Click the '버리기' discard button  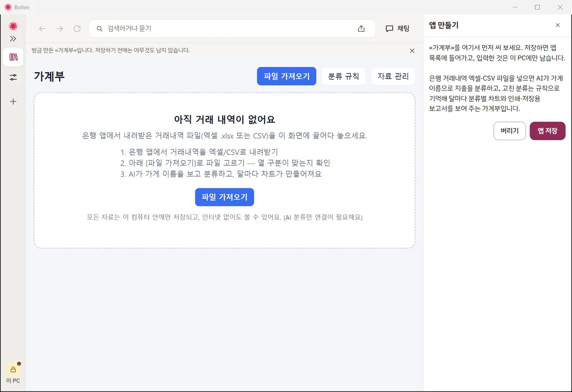[509, 131]
